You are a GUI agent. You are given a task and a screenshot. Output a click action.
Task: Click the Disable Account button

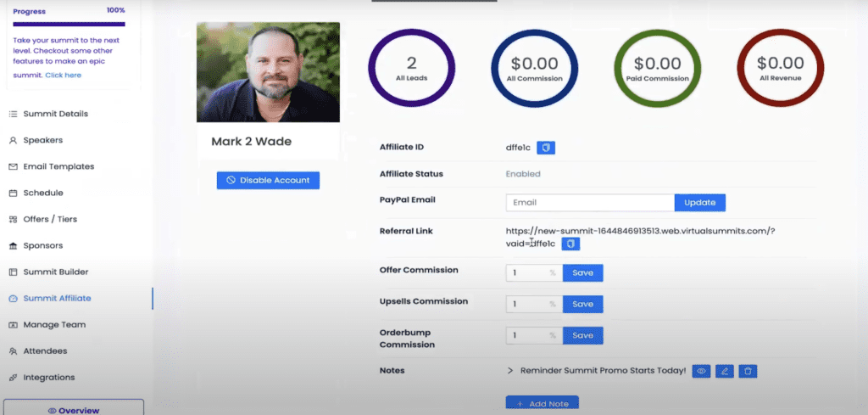pyautogui.click(x=268, y=180)
